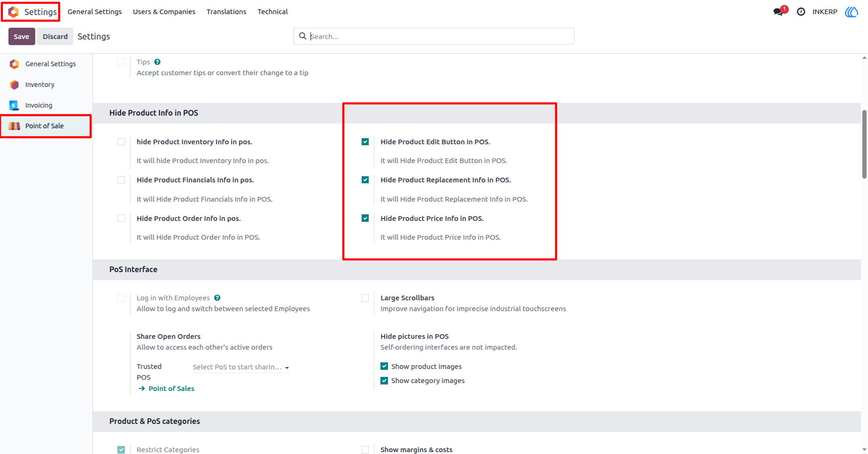
Task: Click the scrollbar up arrow
Action: tap(864, 58)
